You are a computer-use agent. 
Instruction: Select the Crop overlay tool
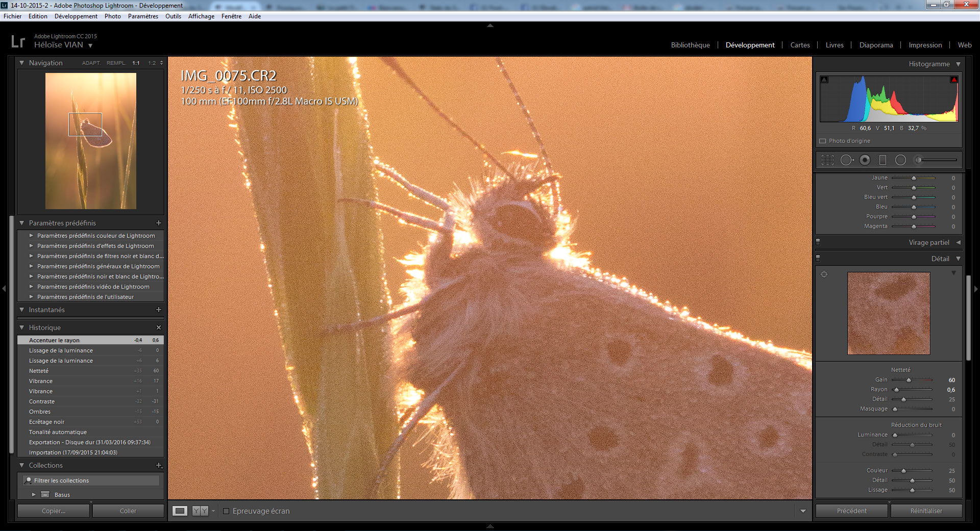pos(827,160)
